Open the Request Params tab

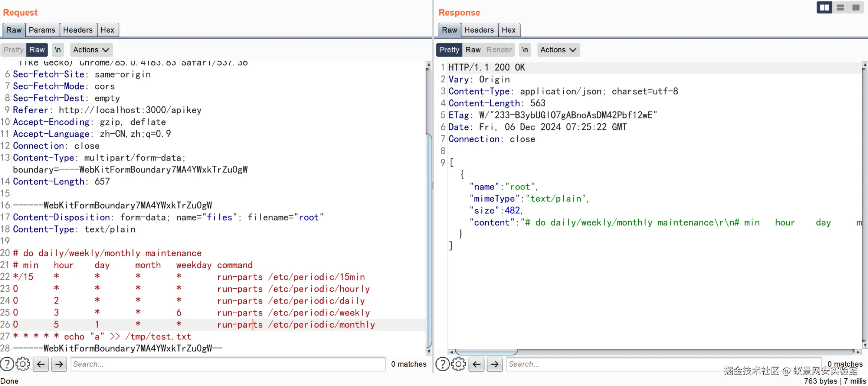click(42, 30)
